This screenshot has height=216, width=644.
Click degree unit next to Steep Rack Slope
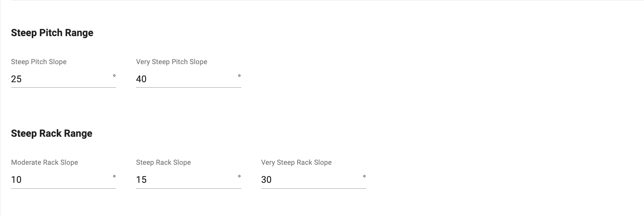[239, 177]
